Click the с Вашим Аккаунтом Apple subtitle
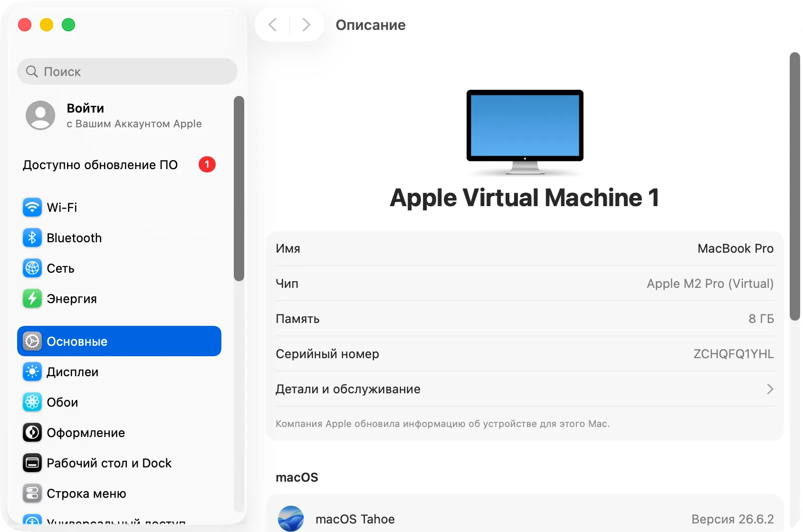The width and height of the screenshot is (803, 532). [134, 124]
